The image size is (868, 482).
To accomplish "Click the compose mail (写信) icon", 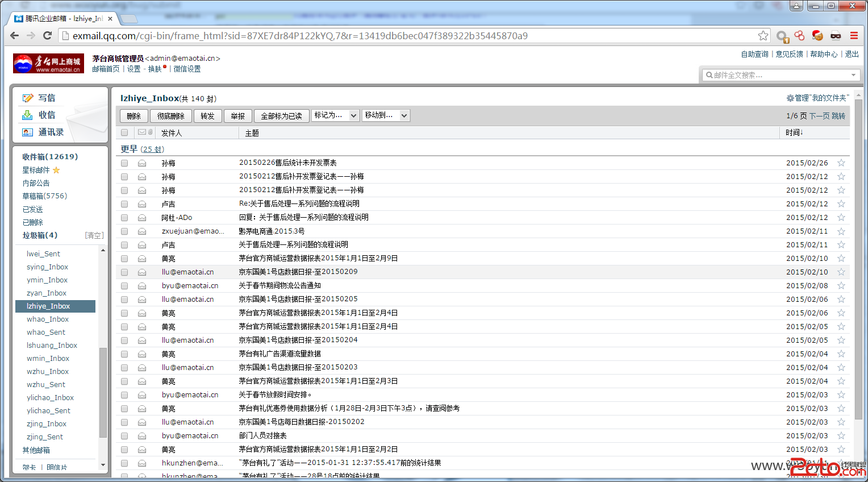I will (27, 98).
